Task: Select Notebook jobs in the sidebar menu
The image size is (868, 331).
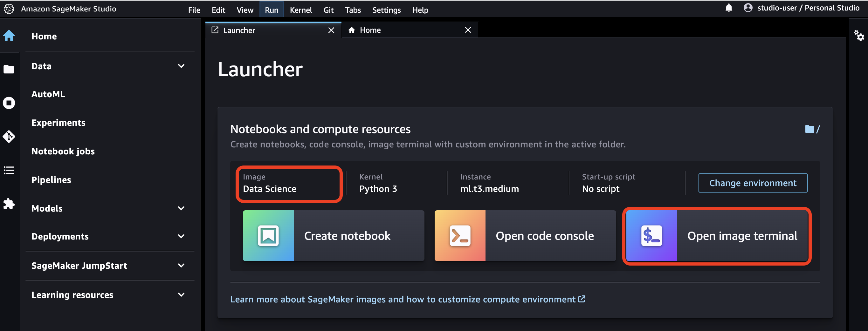Action: (63, 151)
